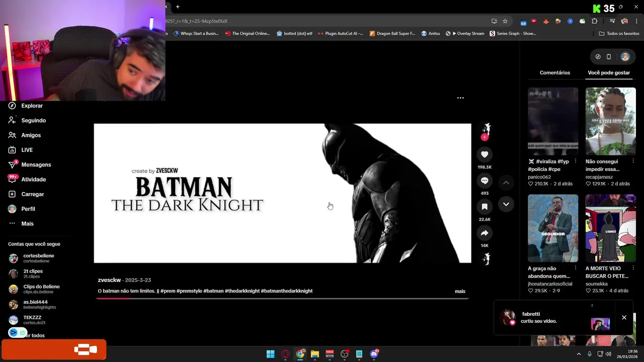Open zvesckw creator profile link

point(109,280)
